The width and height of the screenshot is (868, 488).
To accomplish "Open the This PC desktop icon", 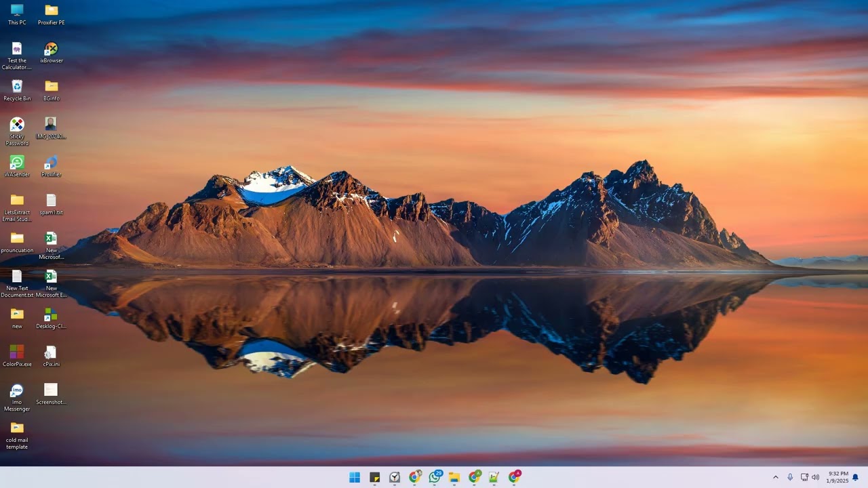I will click(17, 14).
